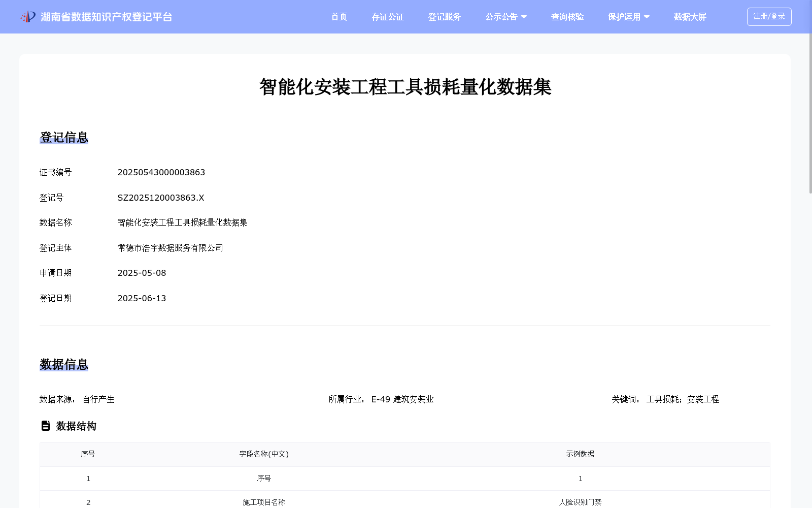Click the data source value 自行产生
The width and height of the screenshot is (812, 508).
(x=98, y=399)
